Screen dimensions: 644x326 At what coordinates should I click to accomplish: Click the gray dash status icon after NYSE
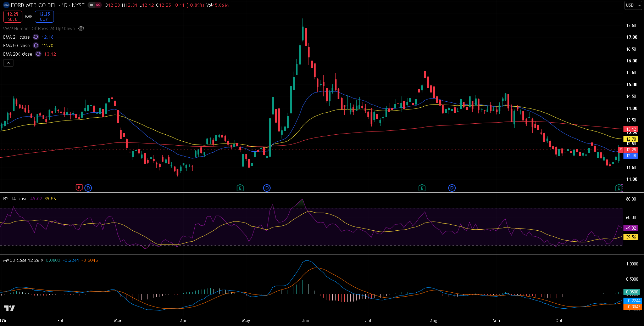(x=91, y=5)
